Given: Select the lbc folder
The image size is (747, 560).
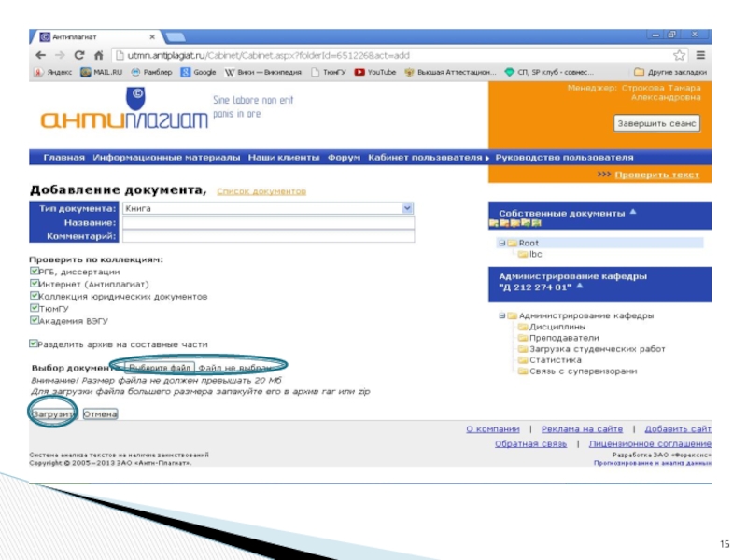Looking at the screenshot, I should pyautogui.click(x=530, y=254).
